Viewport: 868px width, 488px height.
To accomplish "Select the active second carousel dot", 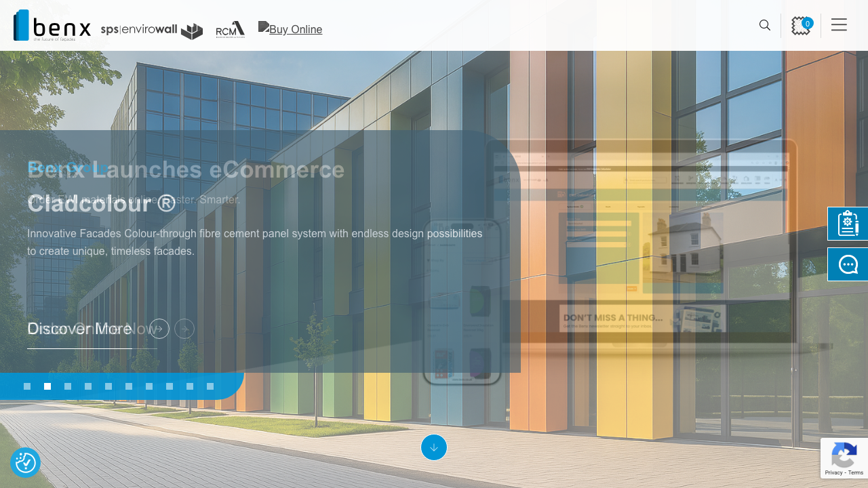I will coord(47,386).
